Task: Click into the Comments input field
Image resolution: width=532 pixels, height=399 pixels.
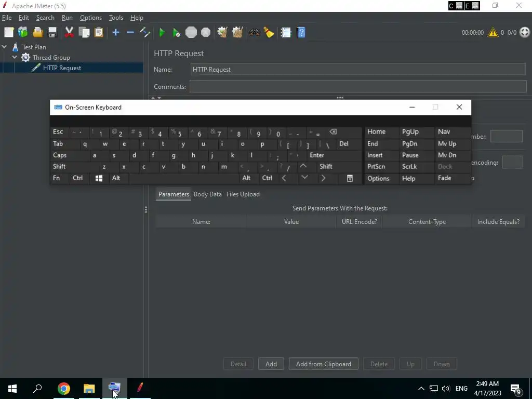Action: [x=358, y=87]
